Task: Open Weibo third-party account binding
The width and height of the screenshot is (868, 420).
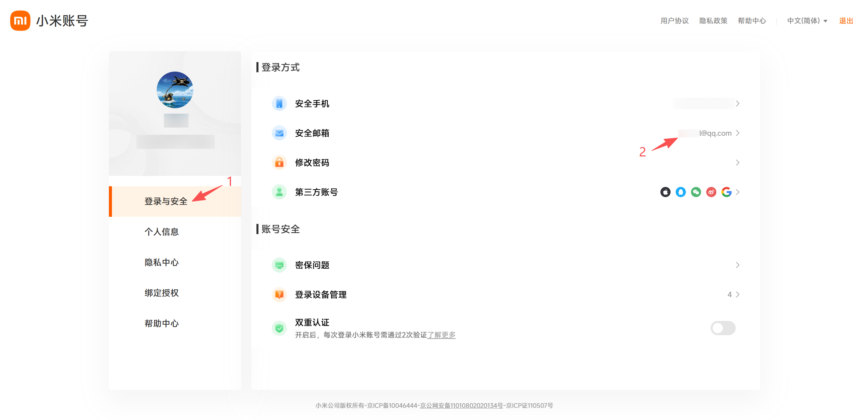Action: [x=711, y=192]
